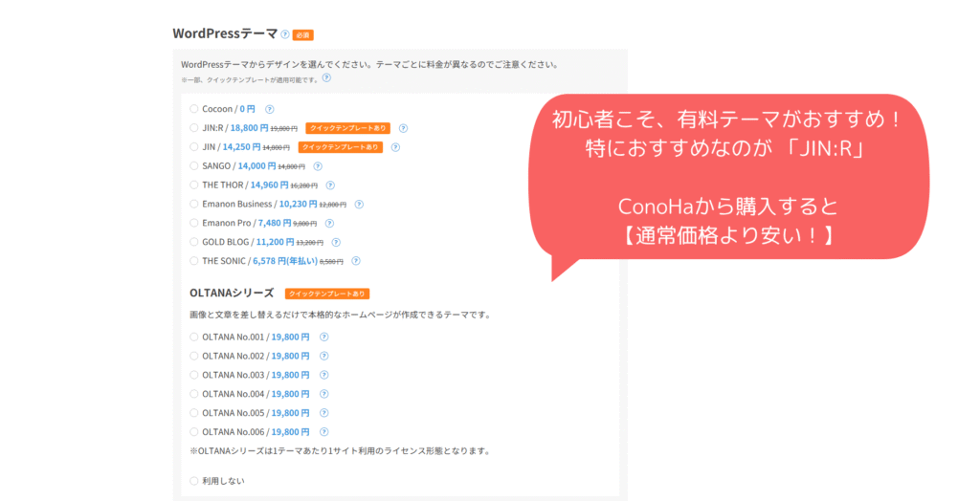Open help icon for JIN:R theme

[403, 128]
